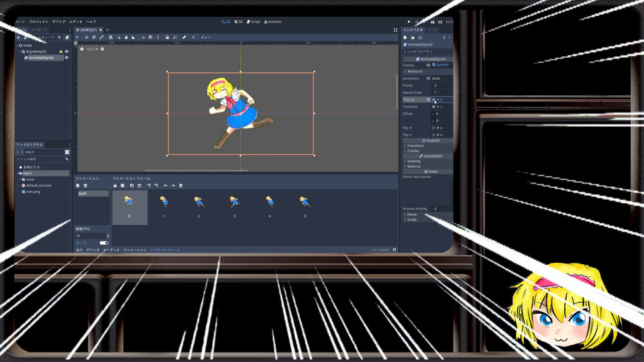Open the ヘルプ menu
This screenshot has width=644, height=362.
91,21
